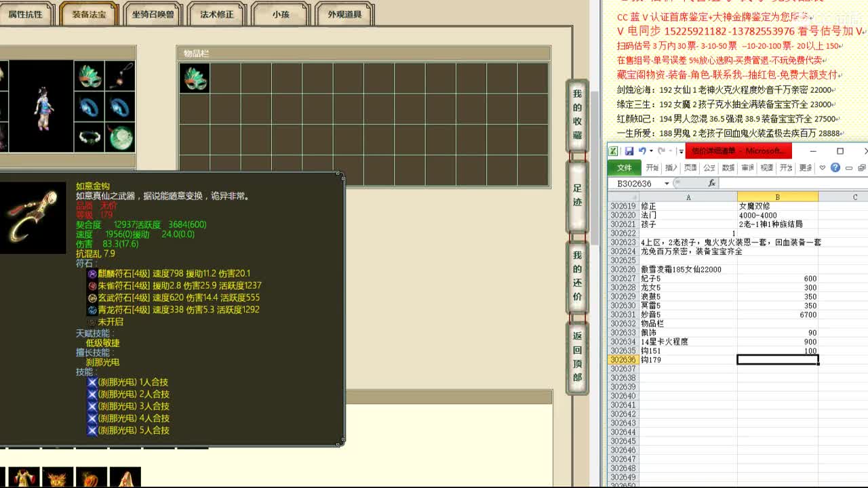This screenshot has height=488, width=868.
Task: Open the 文件 File menu in Excel
Action: [624, 167]
